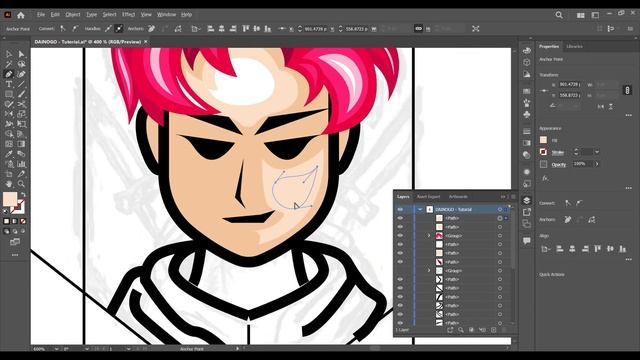The height and width of the screenshot is (360, 640).
Task: Select the Type tool
Action: click(x=9, y=84)
